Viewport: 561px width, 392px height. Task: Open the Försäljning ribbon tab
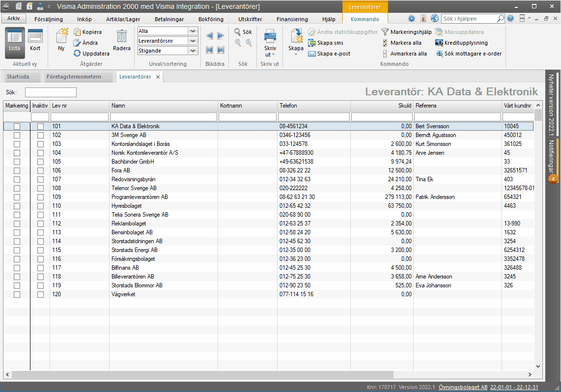click(49, 19)
